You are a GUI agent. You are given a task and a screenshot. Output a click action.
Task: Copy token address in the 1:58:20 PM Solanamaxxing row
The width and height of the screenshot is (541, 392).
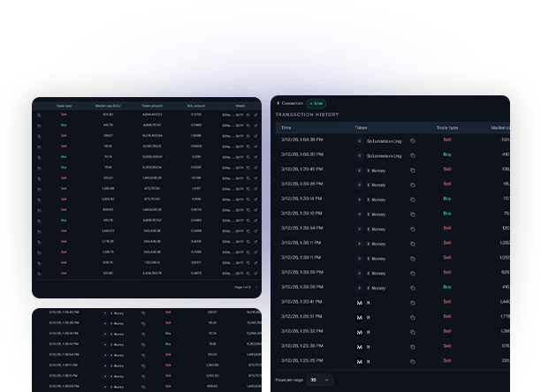point(412,155)
